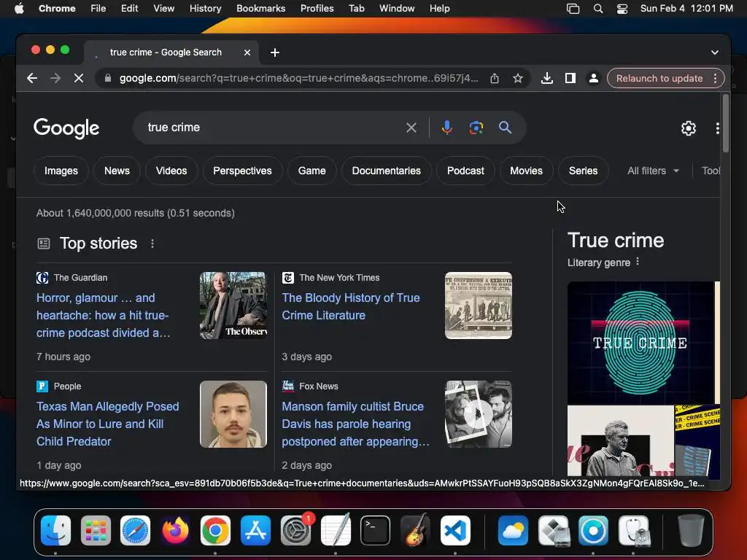747x560 pixels.
Task: Select the Perspectives filter chip
Action: (242, 171)
